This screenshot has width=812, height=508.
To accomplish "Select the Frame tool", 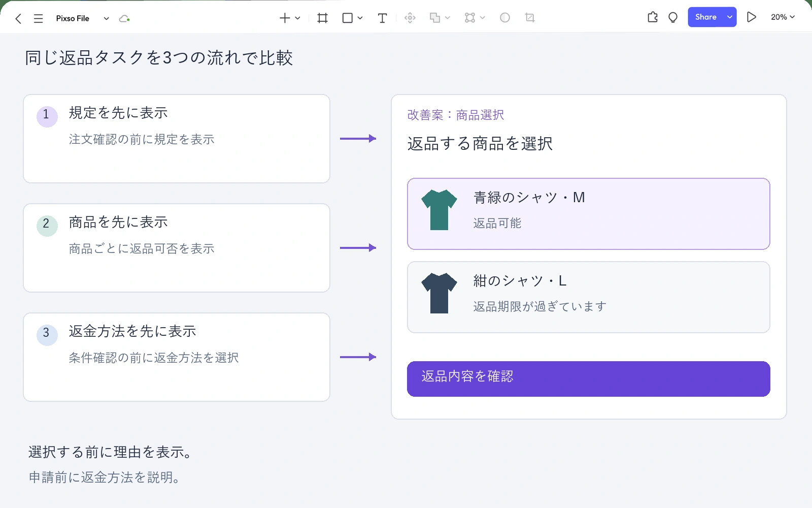I will point(322,18).
